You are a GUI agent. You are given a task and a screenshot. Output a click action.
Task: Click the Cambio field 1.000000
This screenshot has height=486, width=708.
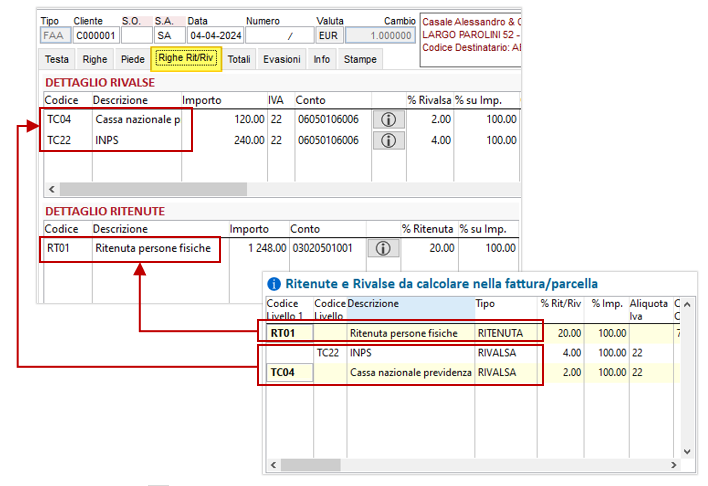380,35
